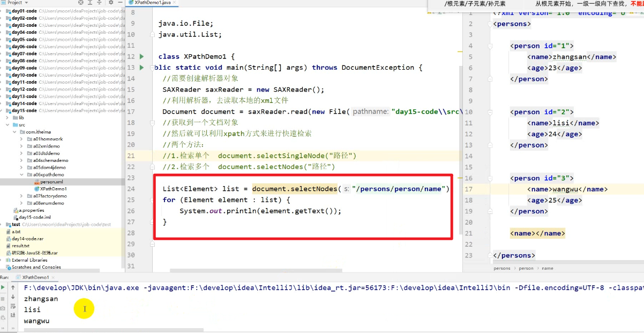
Task: Close the XPathDemo1 run tab
Action: point(53,277)
